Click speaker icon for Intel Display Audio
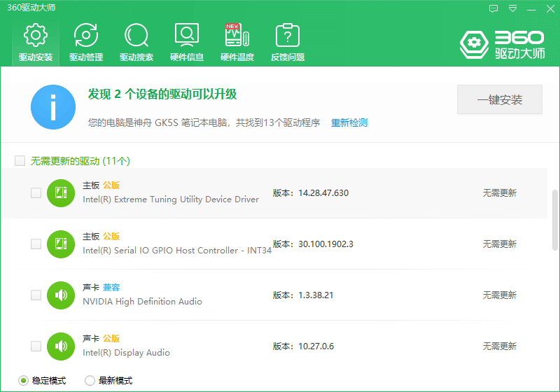 [61, 346]
